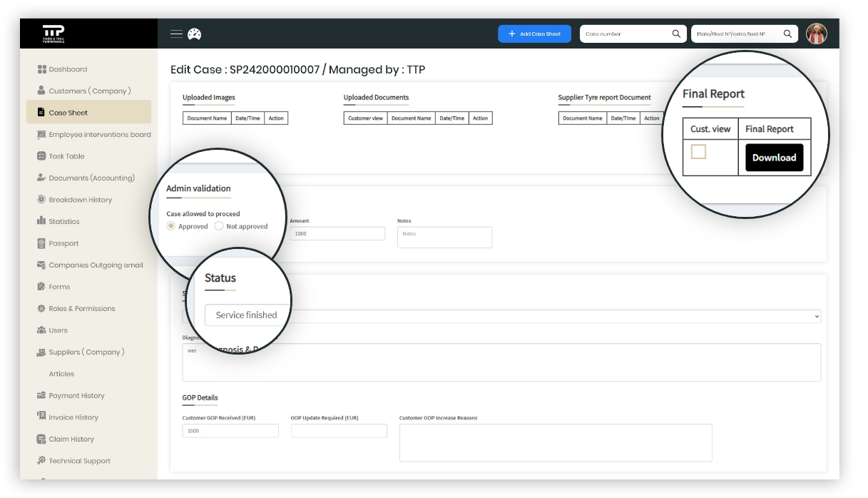Click the Statistics bar chart icon
Screen dimensions: 868x498
(41, 221)
